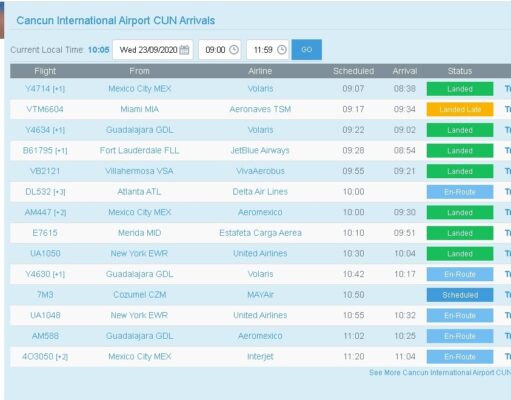
Task: Click the Status column header
Action: click(460, 71)
